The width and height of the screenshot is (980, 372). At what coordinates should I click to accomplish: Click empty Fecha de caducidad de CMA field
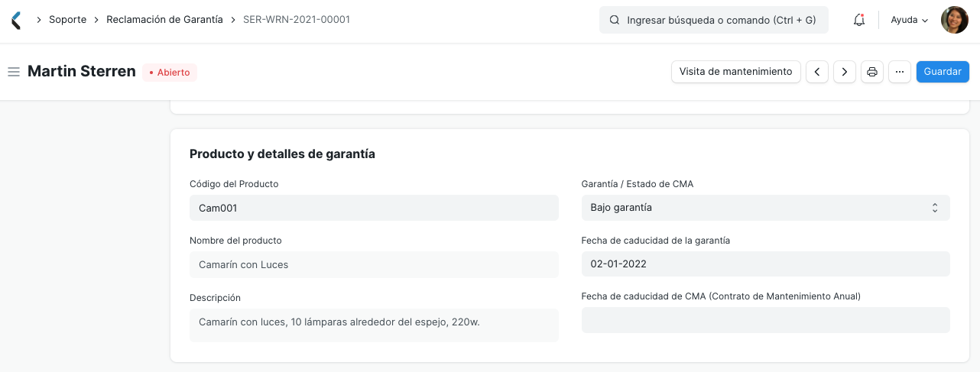click(765, 320)
